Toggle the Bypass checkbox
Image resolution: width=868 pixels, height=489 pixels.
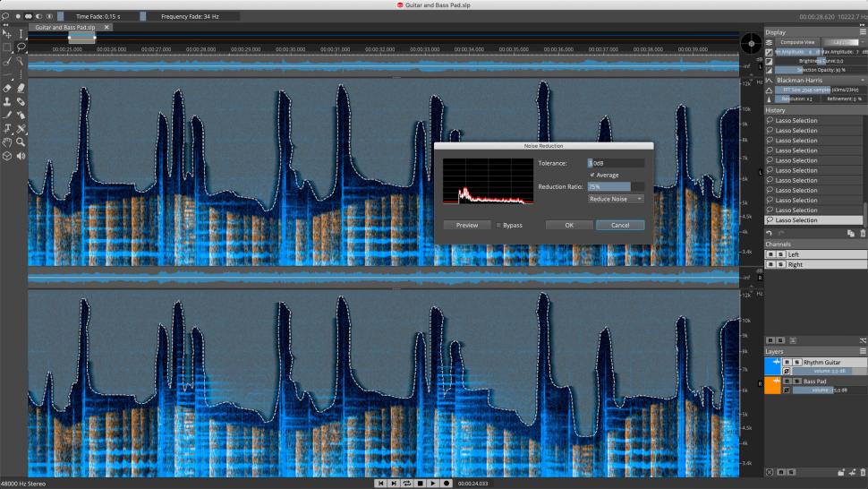point(499,225)
